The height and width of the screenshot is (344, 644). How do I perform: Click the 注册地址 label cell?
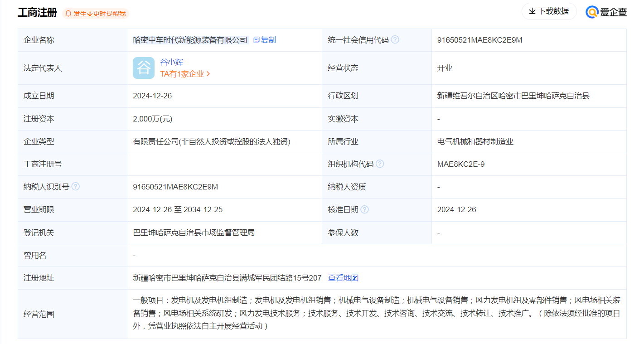click(x=73, y=278)
